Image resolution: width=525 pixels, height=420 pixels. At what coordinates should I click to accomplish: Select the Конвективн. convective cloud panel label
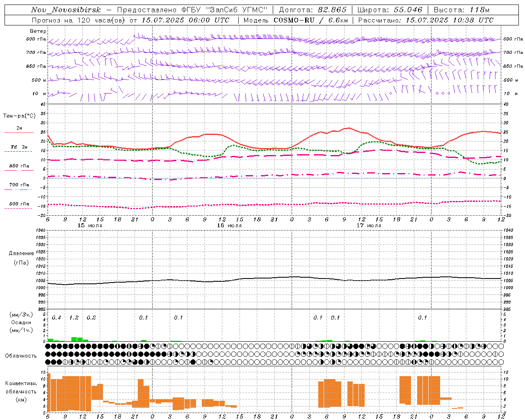click(21, 383)
